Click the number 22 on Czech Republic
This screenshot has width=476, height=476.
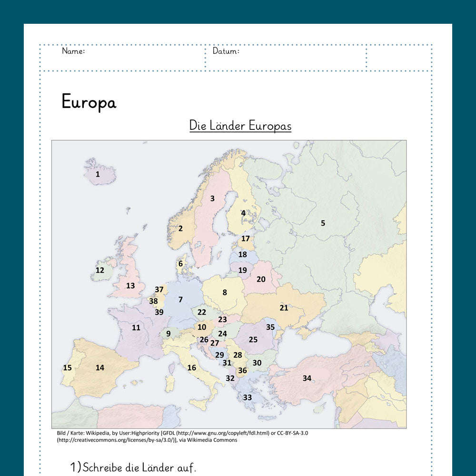click(x=202, y=312)
